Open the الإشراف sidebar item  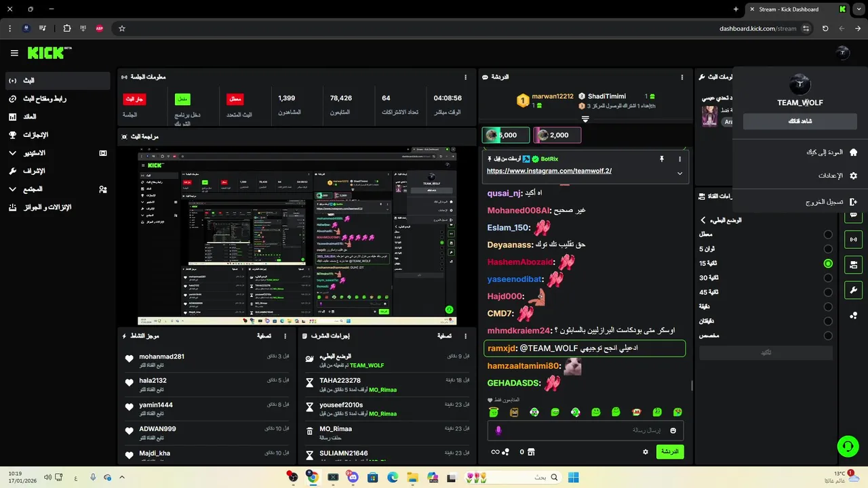[x=58, y=171]
